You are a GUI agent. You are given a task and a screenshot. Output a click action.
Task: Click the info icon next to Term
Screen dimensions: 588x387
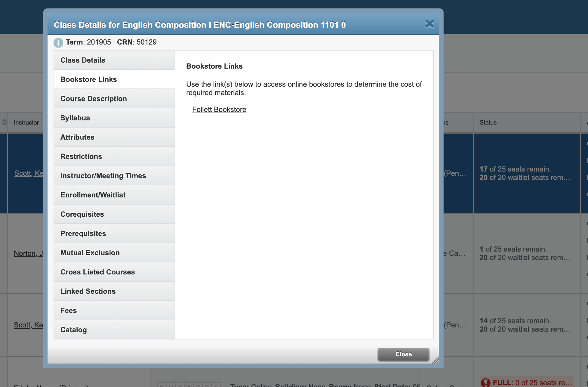57,42
